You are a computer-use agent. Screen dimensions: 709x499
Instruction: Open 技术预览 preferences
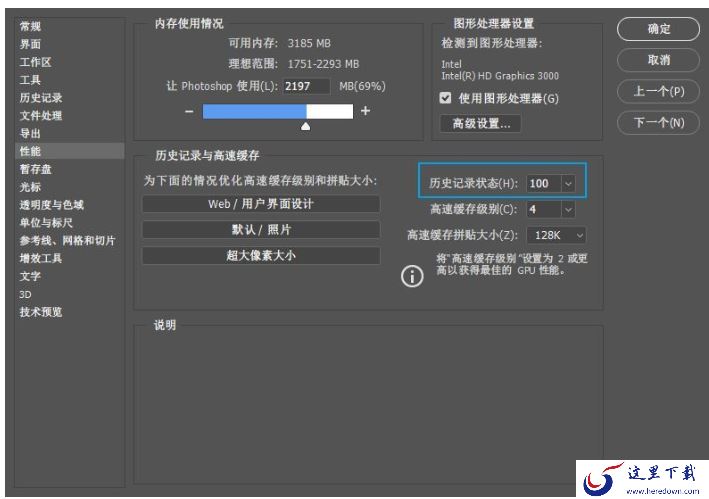pyautogui.click(x=41, y=312)
